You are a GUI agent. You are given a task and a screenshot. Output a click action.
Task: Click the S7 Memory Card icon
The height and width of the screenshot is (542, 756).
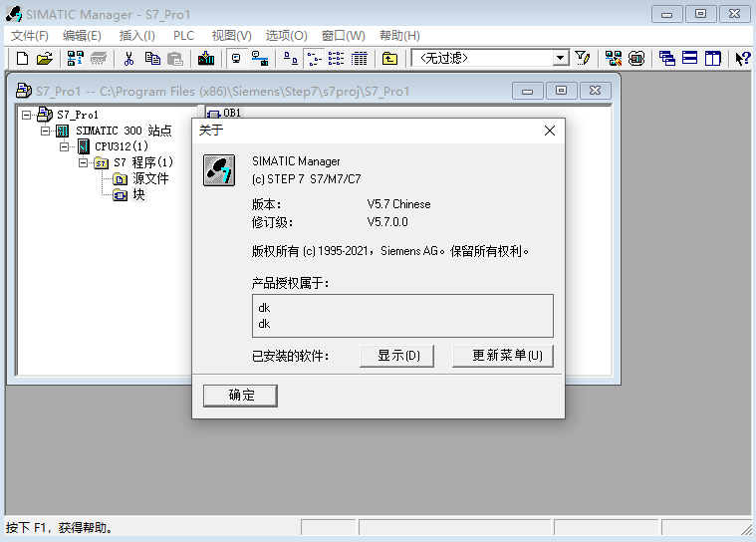click(99, 59)
